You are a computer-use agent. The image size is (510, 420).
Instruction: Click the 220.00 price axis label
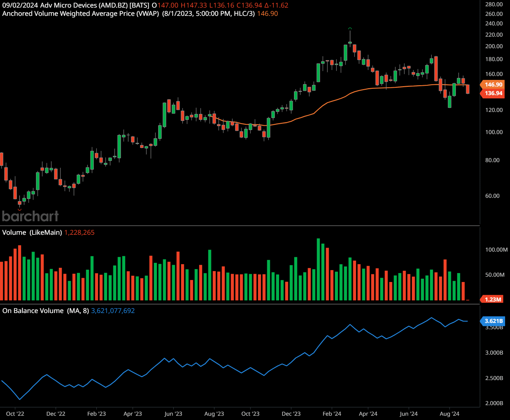[x=494, y=35]
